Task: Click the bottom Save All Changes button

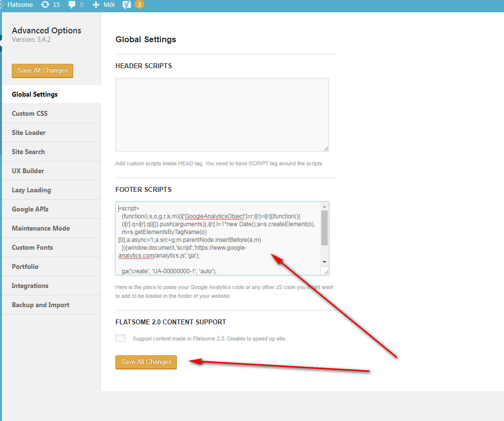Action: [x=145, y=362]
